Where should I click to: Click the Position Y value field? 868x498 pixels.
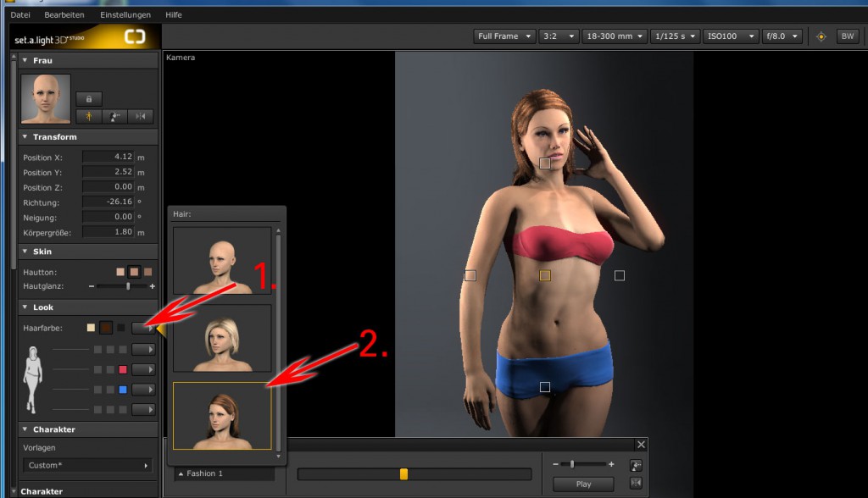pos(108,172)
